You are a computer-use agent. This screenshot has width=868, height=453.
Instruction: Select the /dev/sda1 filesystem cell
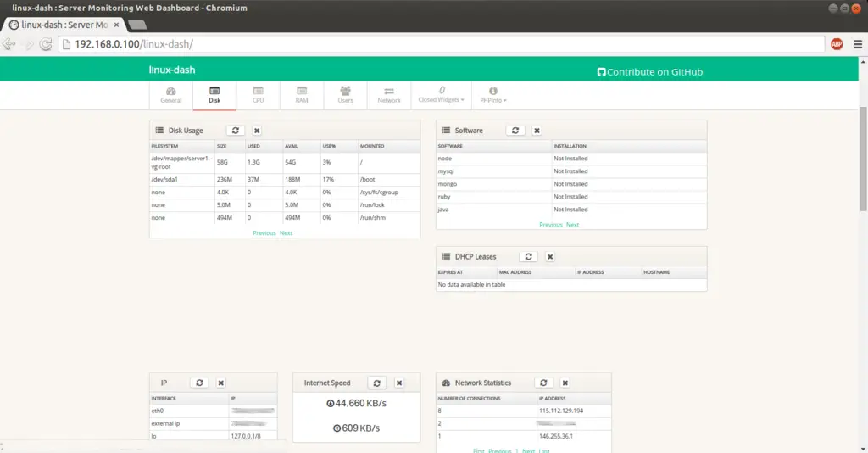tap(182, 180)
